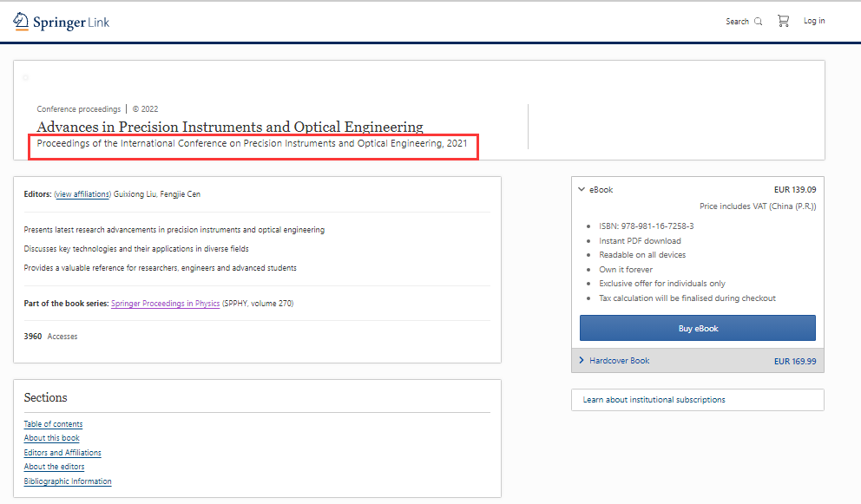Image resolution: width=861 pixels, height=504 pixels.
Task: Click the EUR 169.99 hardcover price
Action: [x=795, y=361]
